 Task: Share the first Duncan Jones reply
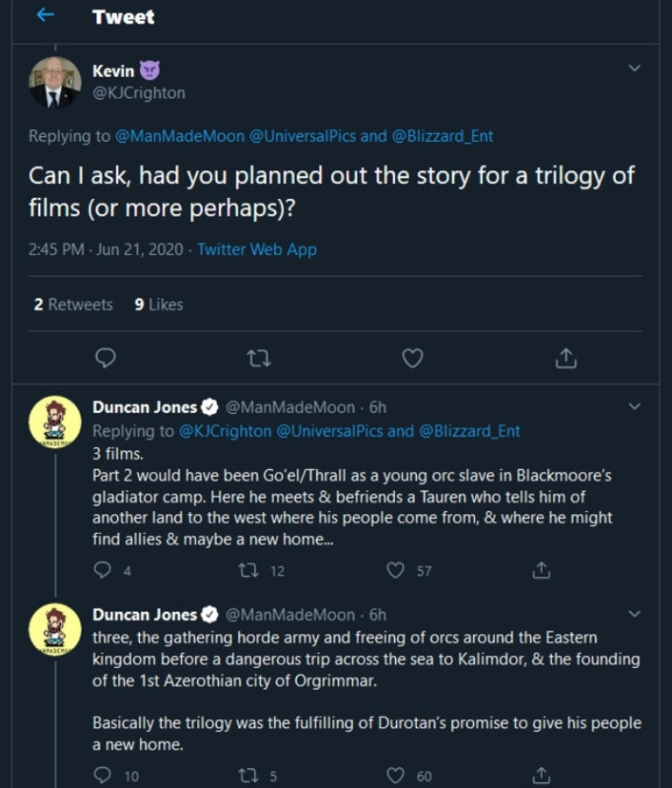pyautogui.click(x=540, y=569)
